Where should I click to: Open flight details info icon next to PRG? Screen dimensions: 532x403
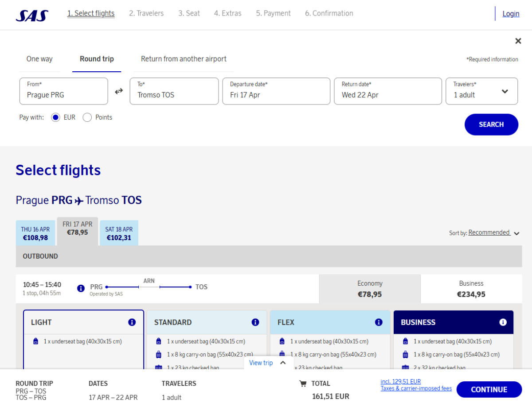(x=81, y=288)
